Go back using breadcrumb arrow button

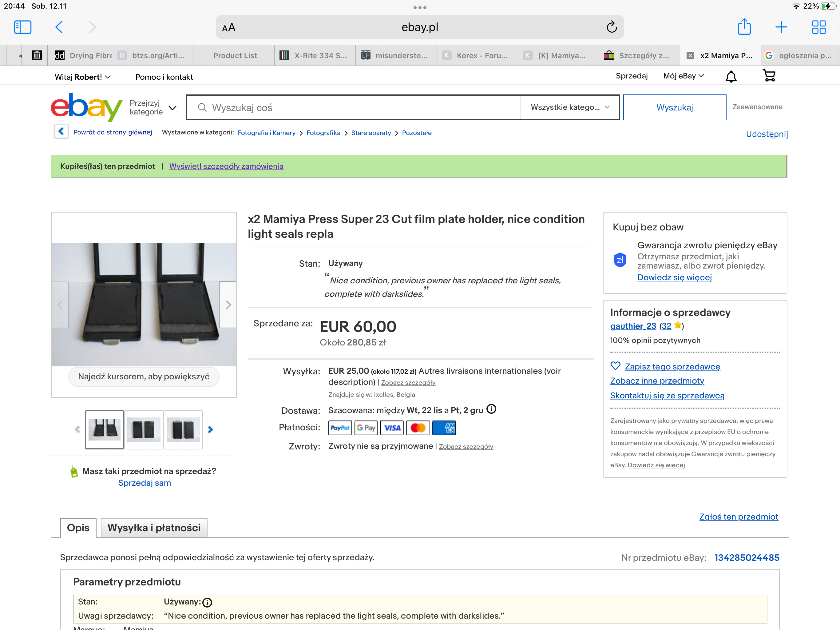(x=61, y=132)
